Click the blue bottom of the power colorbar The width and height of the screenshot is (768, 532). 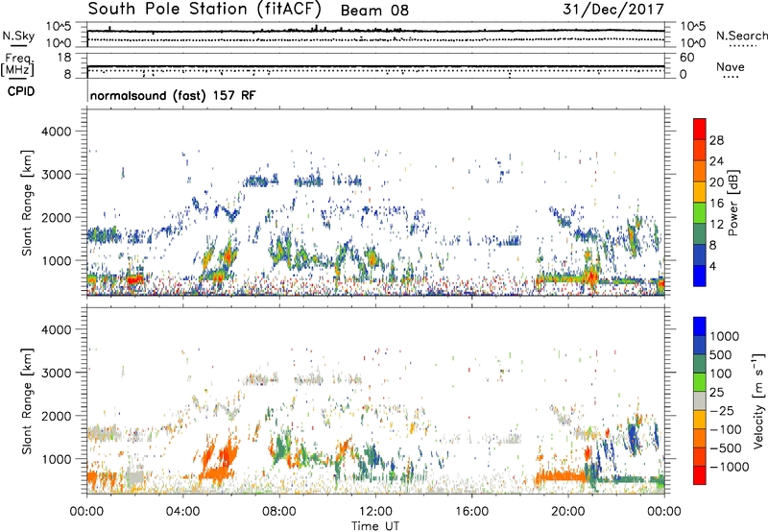coord(700,276)
